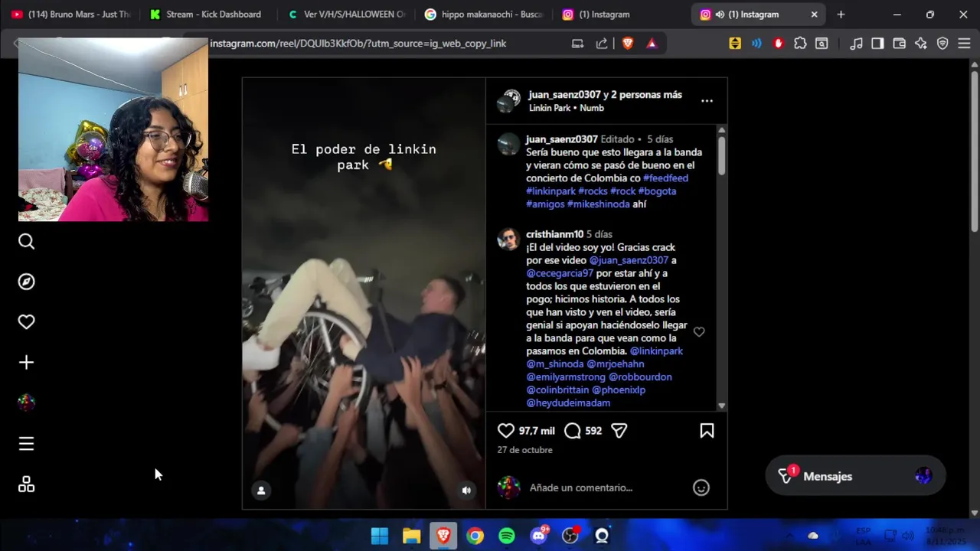Open Instagram search in the left sidebar
980x551 pixels.
tap(26, 242)
